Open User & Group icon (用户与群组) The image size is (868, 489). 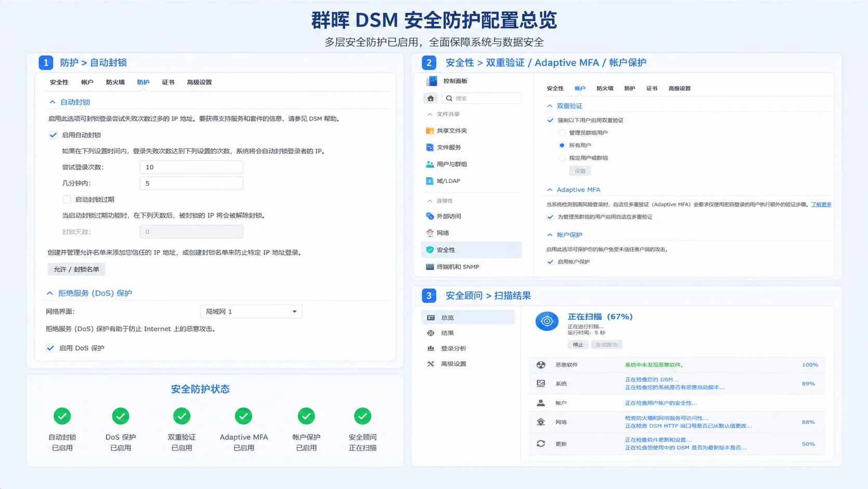pyautogui.click(x=430, y=164)
